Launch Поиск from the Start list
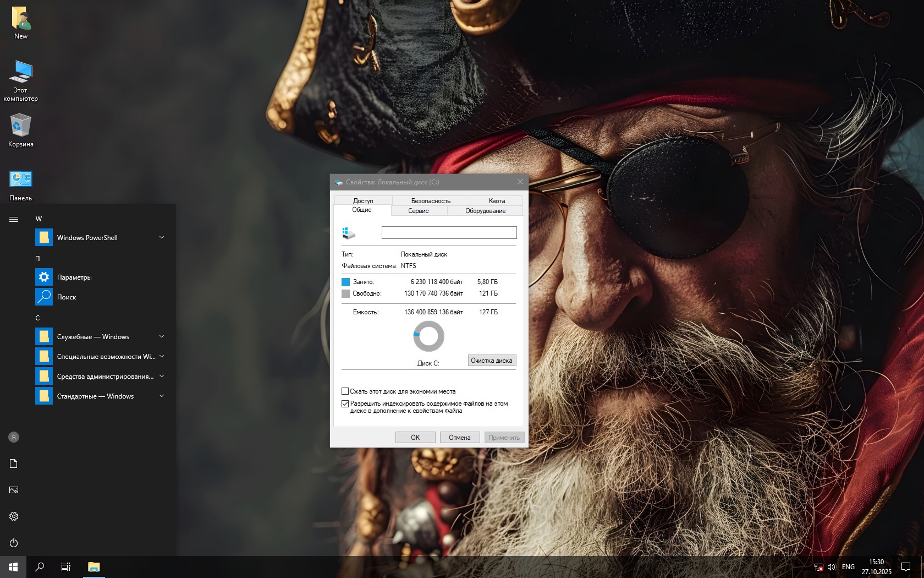Image resolution: width=924 pixels, height=578 pixels. 66,297
